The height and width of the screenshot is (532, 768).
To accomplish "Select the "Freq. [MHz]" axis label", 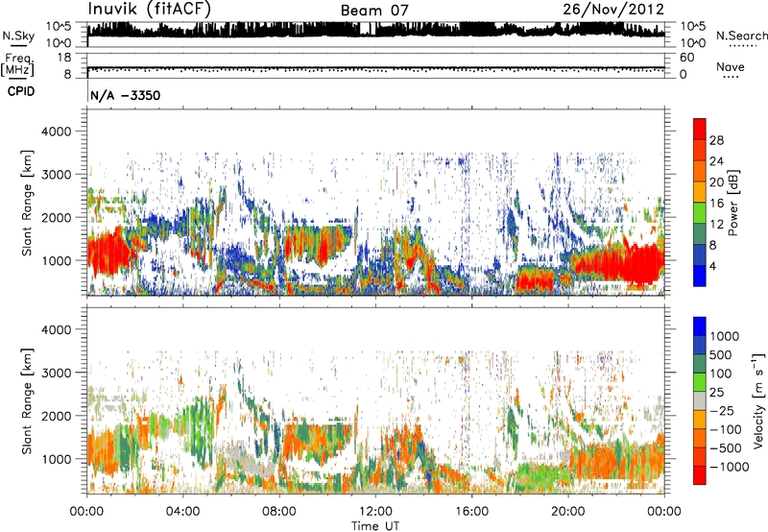I will 17,65.
